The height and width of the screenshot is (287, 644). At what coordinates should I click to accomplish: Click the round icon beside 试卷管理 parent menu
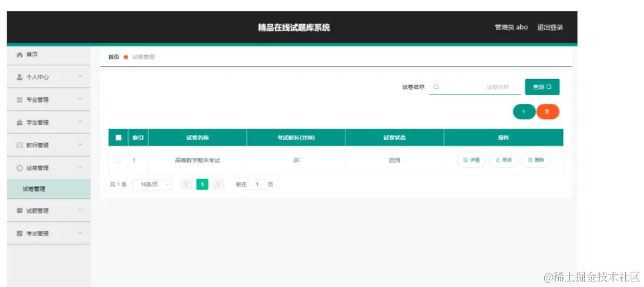click(x=19, y=168)
